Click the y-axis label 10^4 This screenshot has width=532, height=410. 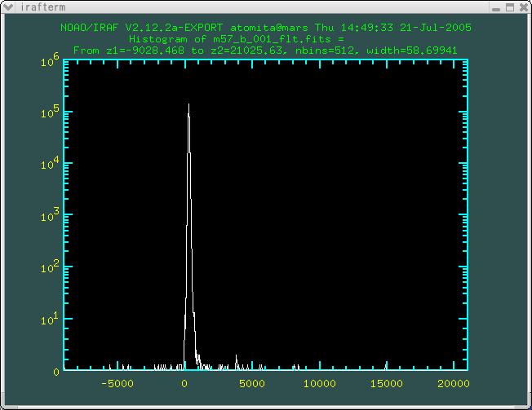tap(50, 163)
